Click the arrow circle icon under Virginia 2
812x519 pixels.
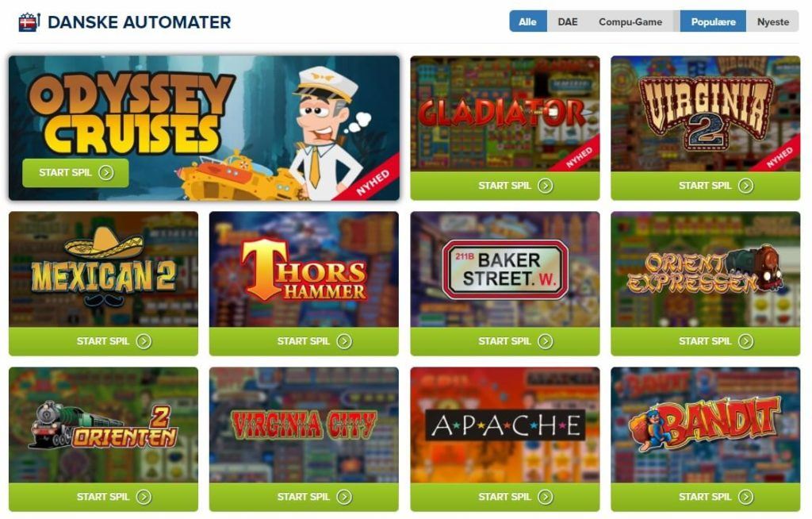pos(745,186)
